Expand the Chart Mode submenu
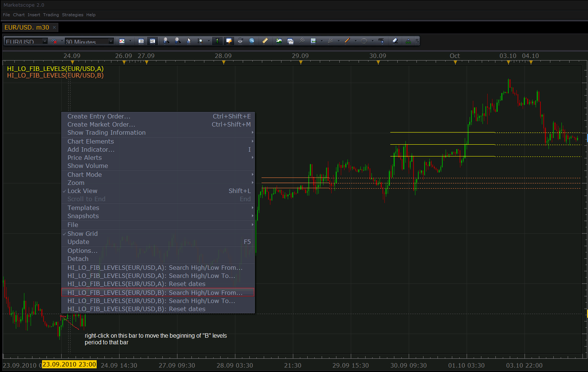 [158, 175]
